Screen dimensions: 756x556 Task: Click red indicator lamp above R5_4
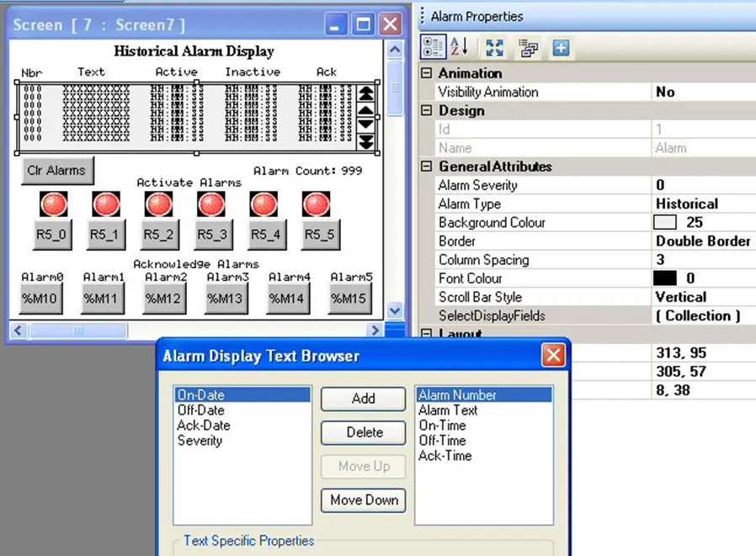(x=264, y=204)
